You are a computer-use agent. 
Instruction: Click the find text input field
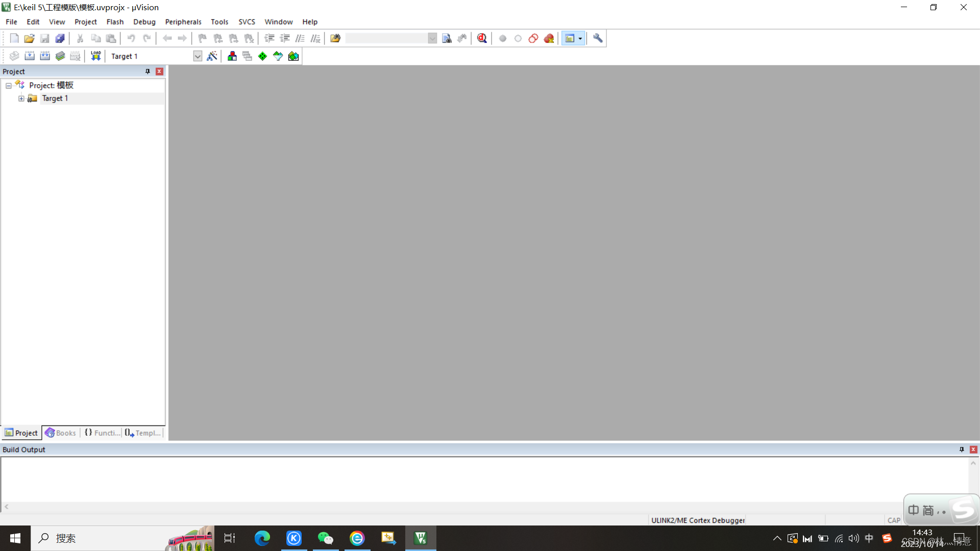coord(386,38)
